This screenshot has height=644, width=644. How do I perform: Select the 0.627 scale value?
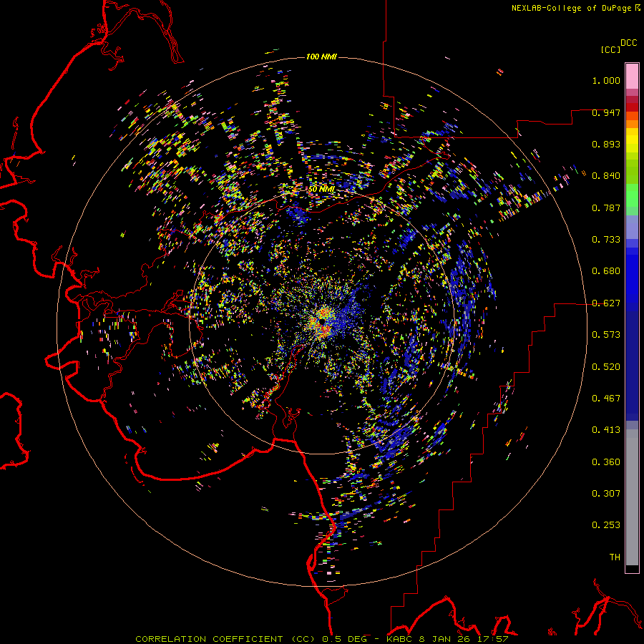pos(606,303)
